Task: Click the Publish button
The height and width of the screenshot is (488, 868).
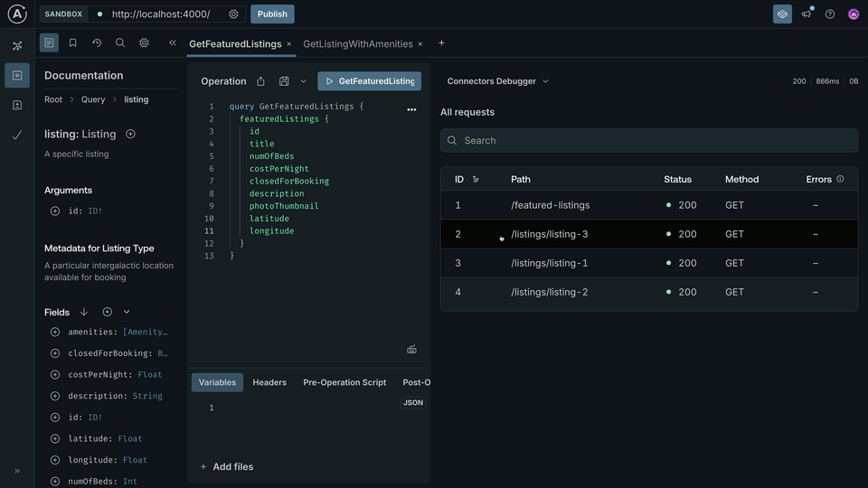Action: [x=272, y=14]
